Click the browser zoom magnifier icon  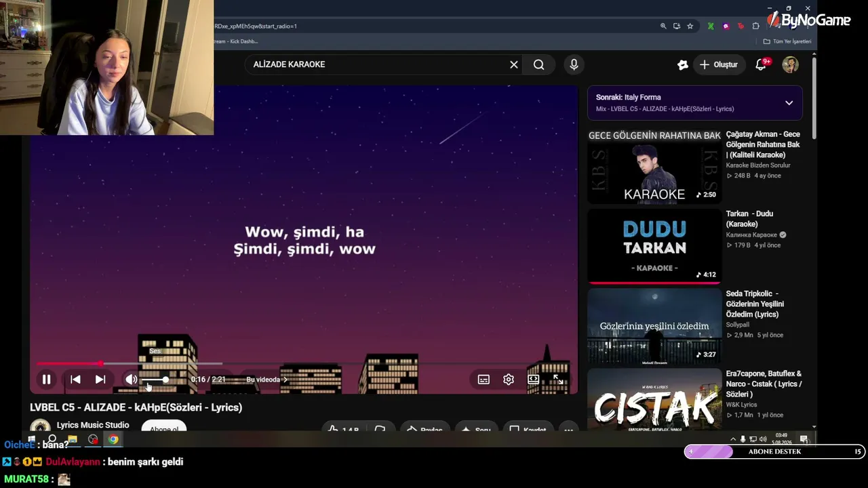(x=663, y=26)
